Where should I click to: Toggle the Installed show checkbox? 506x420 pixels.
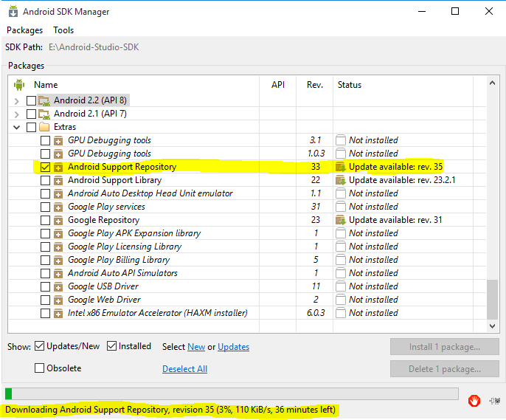click(x=111, y=346)
